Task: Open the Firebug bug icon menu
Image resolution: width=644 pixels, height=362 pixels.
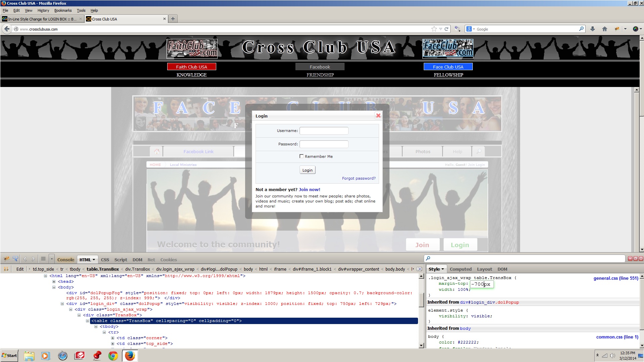Action: (6, 259)
